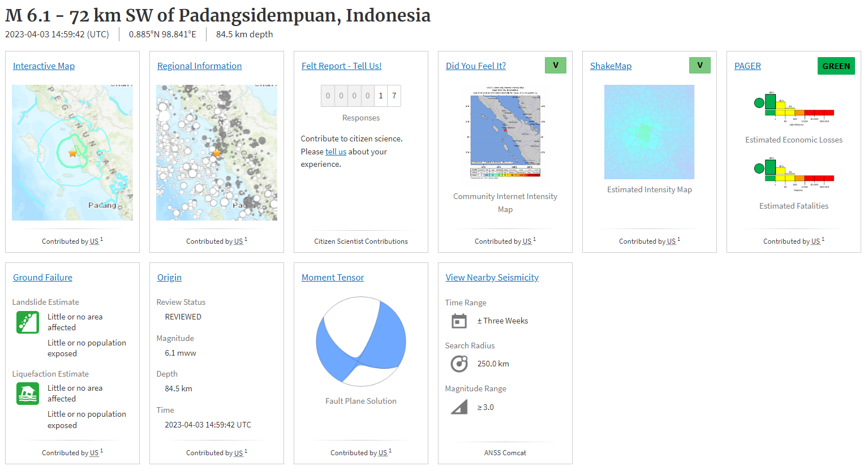Click the '6.1 mww' magnitude value
Image resolution: width=868 pixels, height=475 pixels.
coord(181,353)
